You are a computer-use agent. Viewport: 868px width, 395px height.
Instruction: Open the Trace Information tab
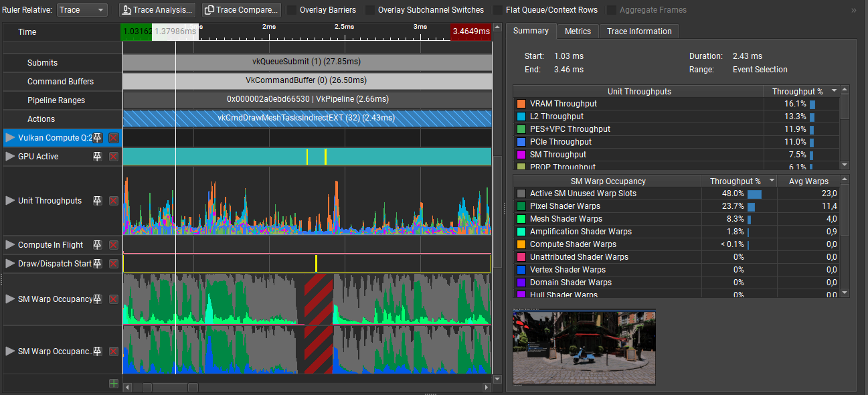pyautogui.click(x=639, y=31)
